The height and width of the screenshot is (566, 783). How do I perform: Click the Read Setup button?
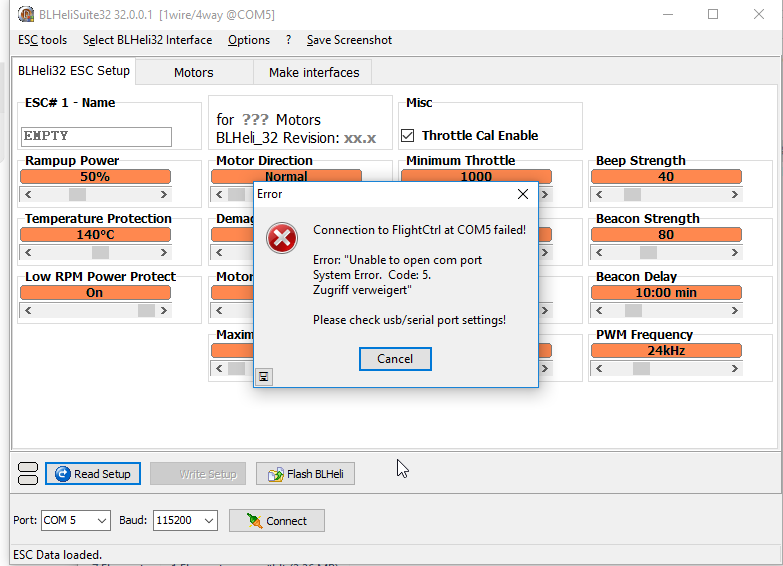click(x=93, y=474)
